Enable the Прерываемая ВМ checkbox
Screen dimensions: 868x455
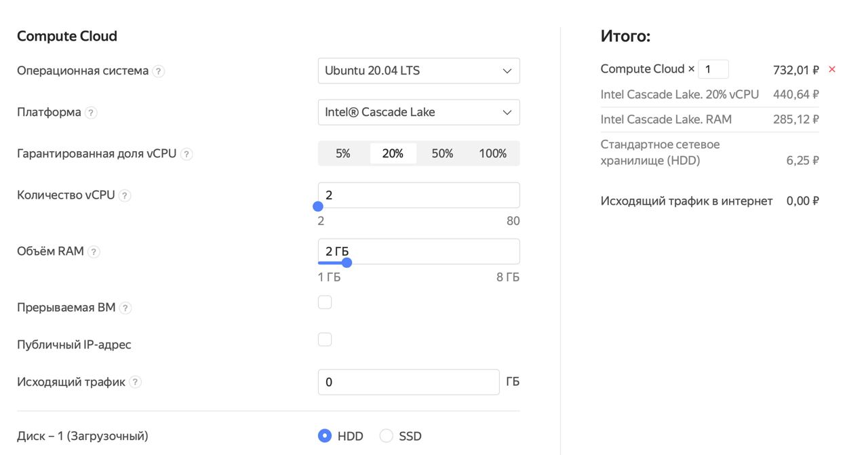[x=325, y=302]
